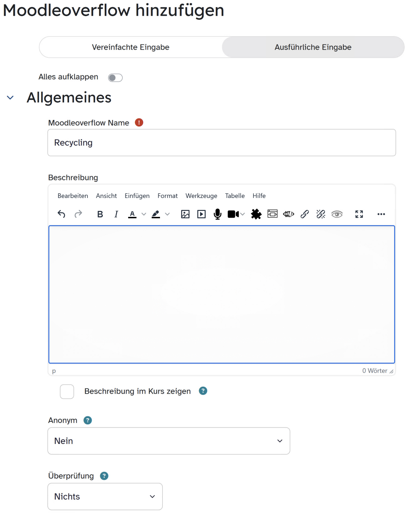Click the undo arrow in editor toolbar
This screenshot has height=515, width=420.
click(x=61, y=214)
